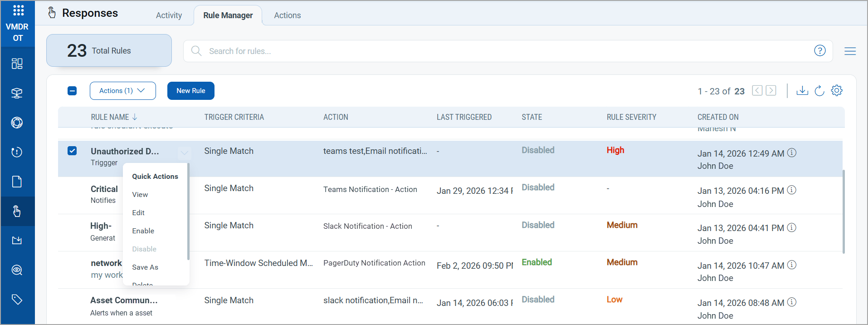Download the rules list

802,91
